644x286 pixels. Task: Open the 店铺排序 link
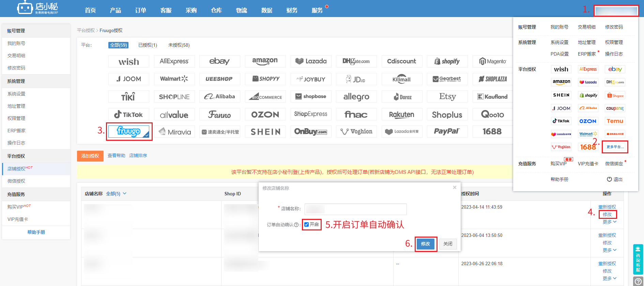click(138, 155)
